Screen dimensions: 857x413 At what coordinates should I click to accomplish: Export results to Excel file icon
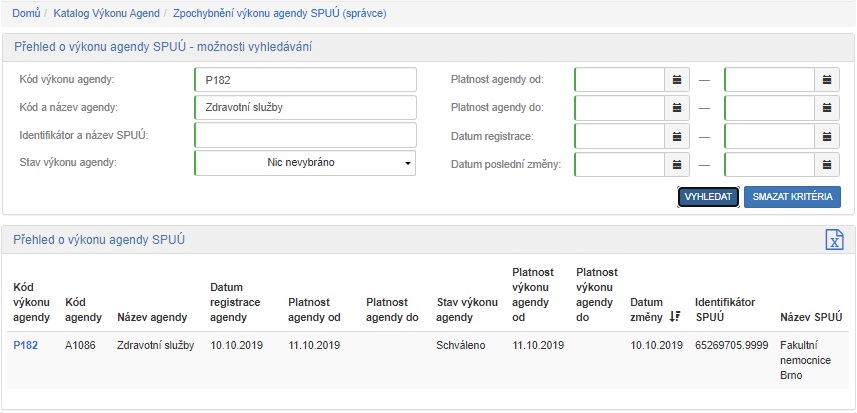point(834,239)
